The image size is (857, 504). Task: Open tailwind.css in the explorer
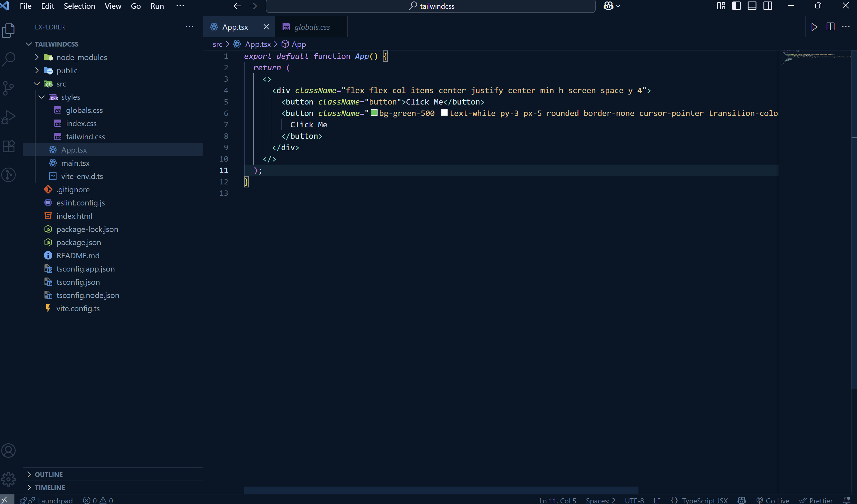coord(112,137)
